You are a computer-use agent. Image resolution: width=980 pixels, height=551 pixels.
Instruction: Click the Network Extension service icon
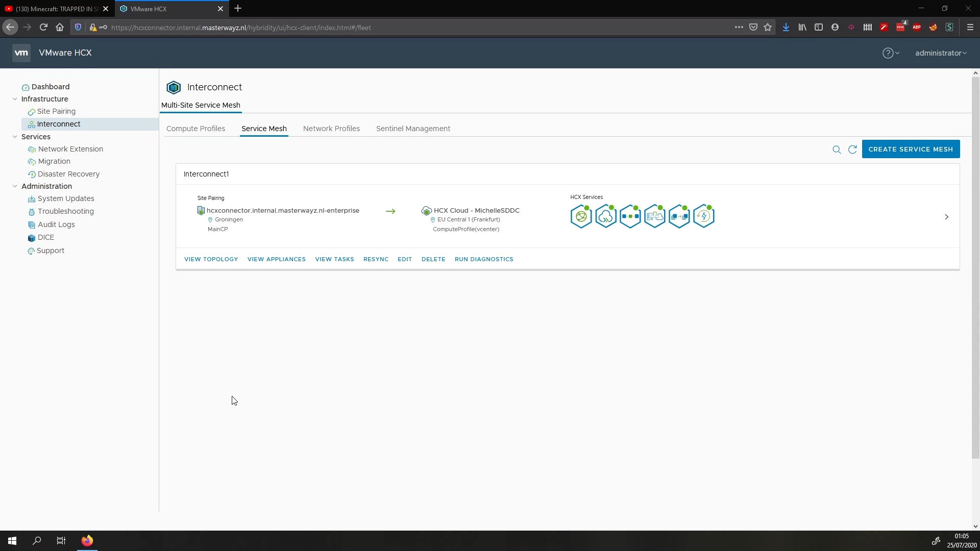pyautogui.click(x=630, y=216)
